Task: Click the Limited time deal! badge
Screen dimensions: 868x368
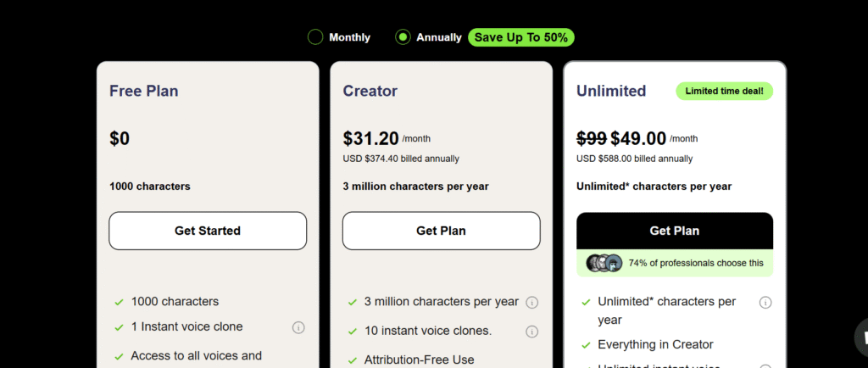Action: pyautogui.click(x=724, y=92)
